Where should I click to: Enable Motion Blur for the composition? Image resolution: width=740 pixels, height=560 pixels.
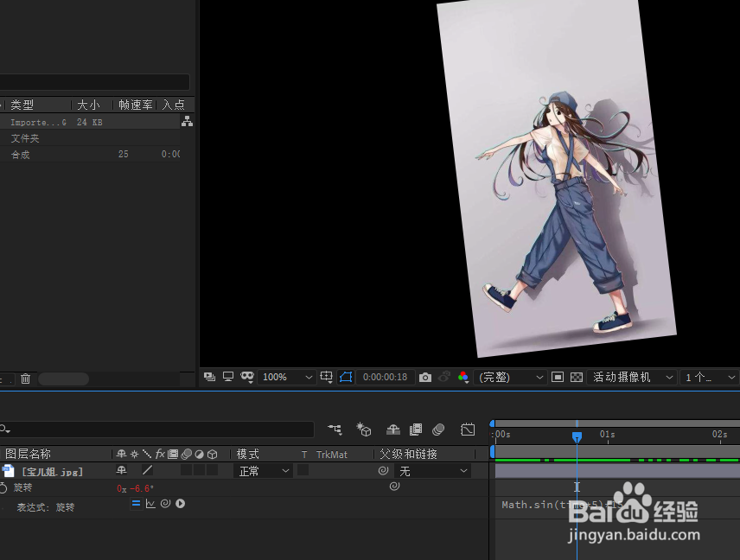[438, 430]
